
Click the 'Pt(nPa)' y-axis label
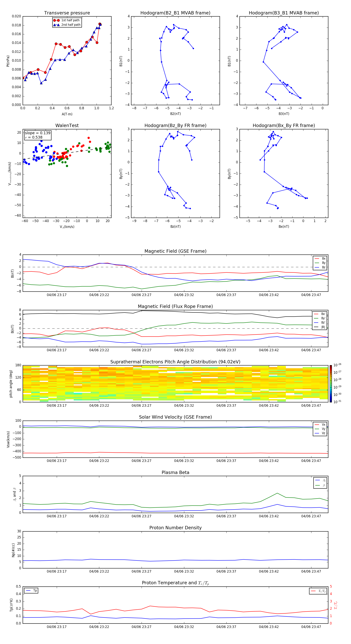[x=8, y=61]
